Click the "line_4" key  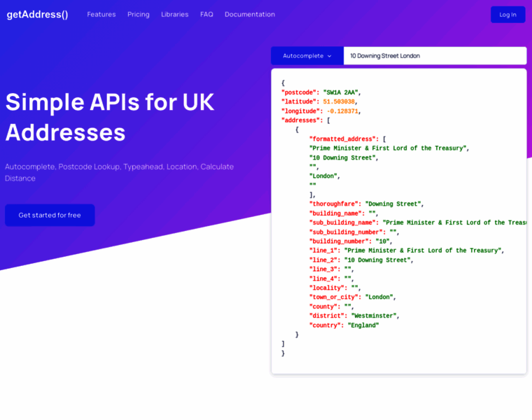tap(323, 279)
